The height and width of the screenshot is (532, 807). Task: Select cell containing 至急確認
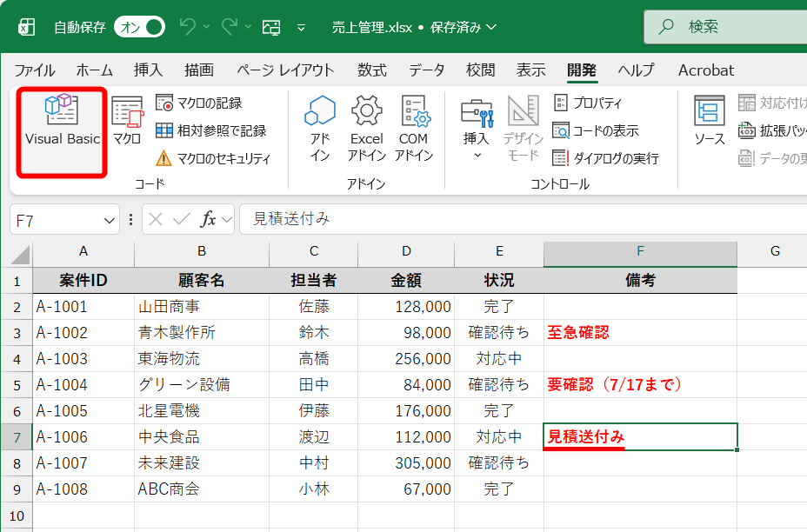click(640, 333)
